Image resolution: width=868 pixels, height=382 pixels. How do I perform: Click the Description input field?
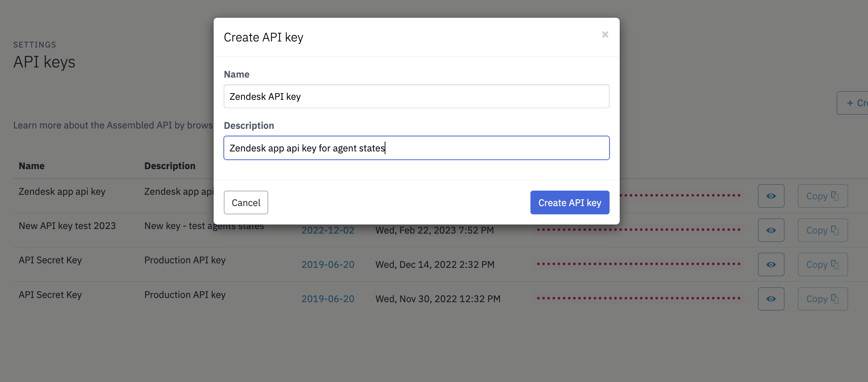pos(416,148)
